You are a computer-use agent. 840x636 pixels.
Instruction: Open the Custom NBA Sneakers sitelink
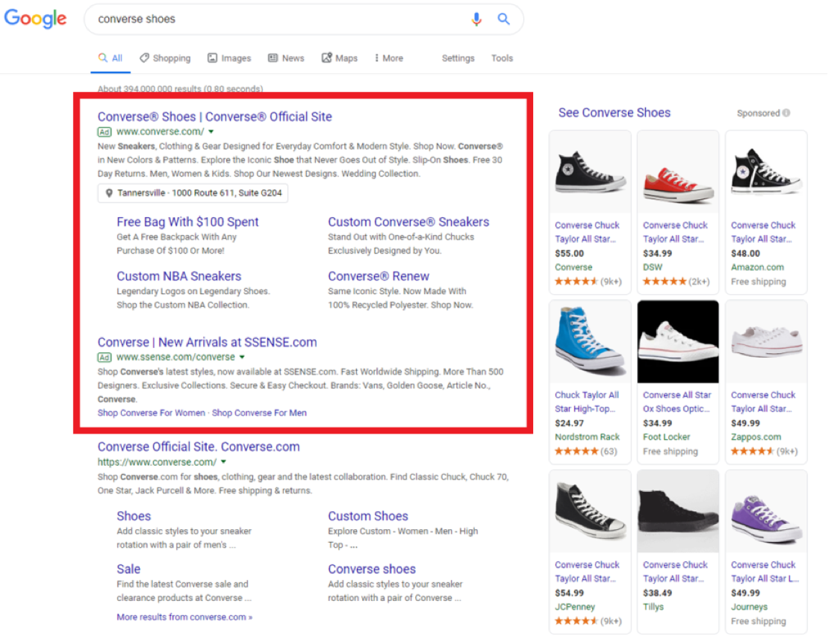179,276
